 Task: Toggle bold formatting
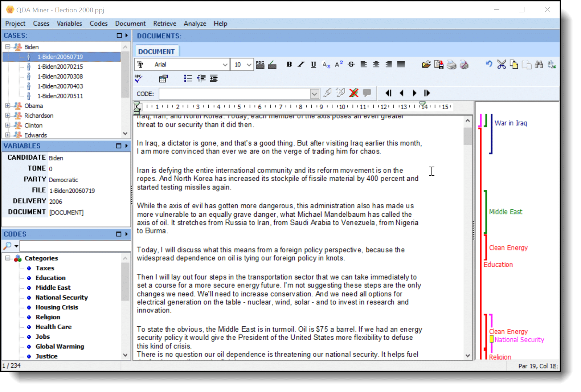coord(289,64)
